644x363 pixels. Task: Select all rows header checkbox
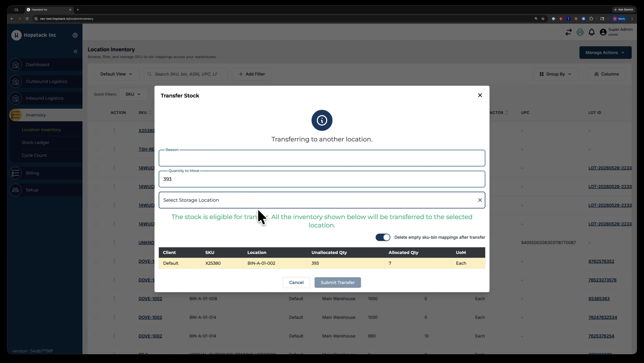click(96, 113)
